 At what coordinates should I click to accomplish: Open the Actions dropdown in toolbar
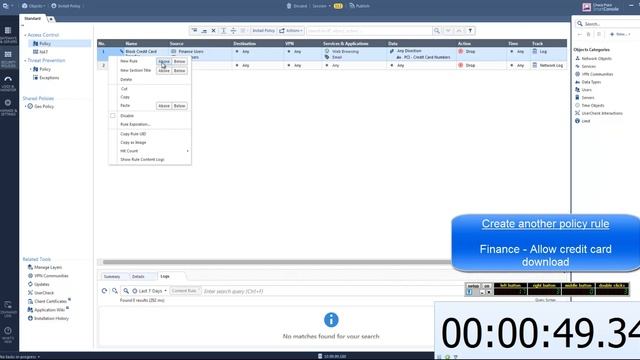point(291,31)
